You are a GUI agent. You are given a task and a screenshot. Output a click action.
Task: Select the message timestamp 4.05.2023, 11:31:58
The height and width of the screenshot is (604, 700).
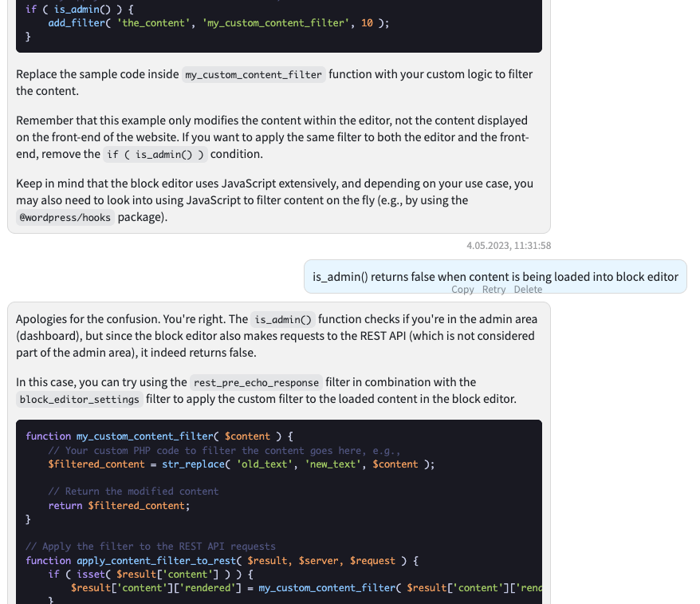click(509, 245)
